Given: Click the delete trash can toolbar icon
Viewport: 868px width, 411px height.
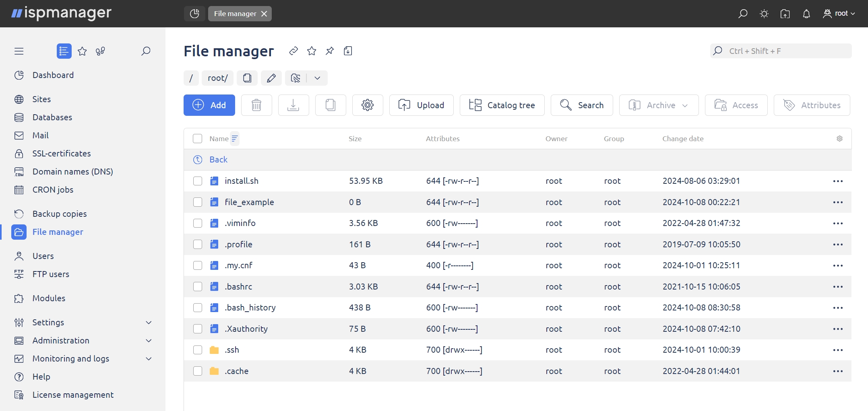Looking at the screenshot, I should click(x=256, y=105).
